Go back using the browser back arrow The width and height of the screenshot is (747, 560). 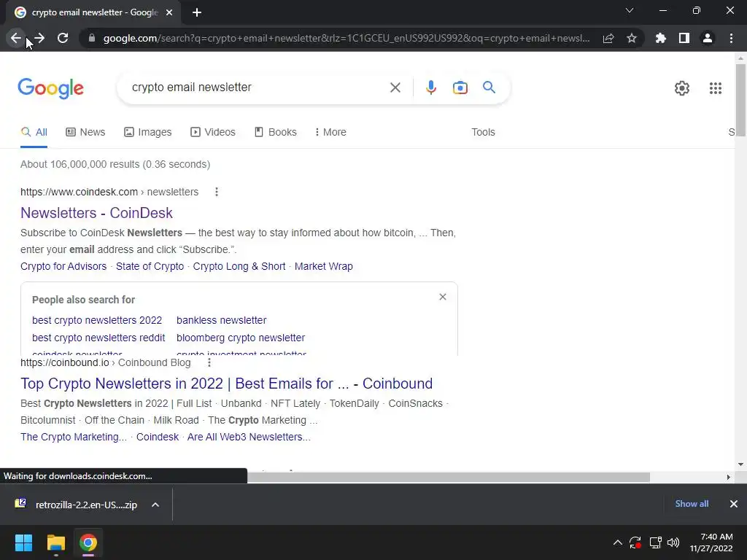point(16,38)
